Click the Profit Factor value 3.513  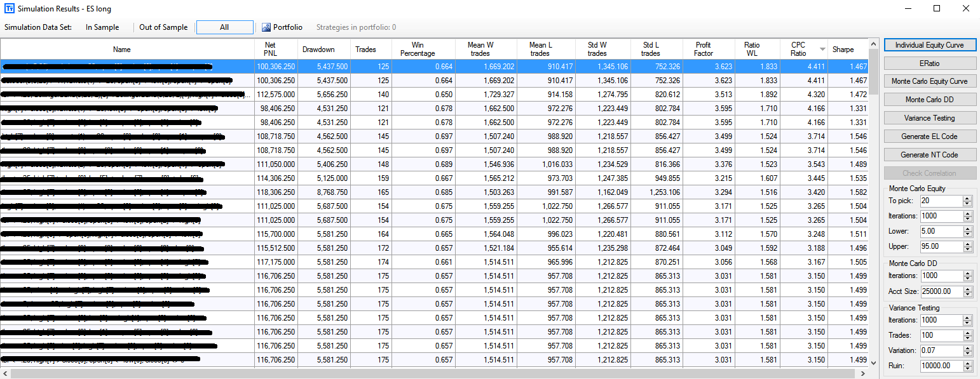709,95
